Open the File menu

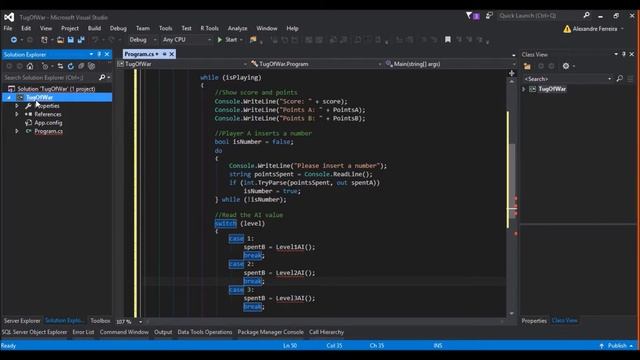[x=8, y=28]
